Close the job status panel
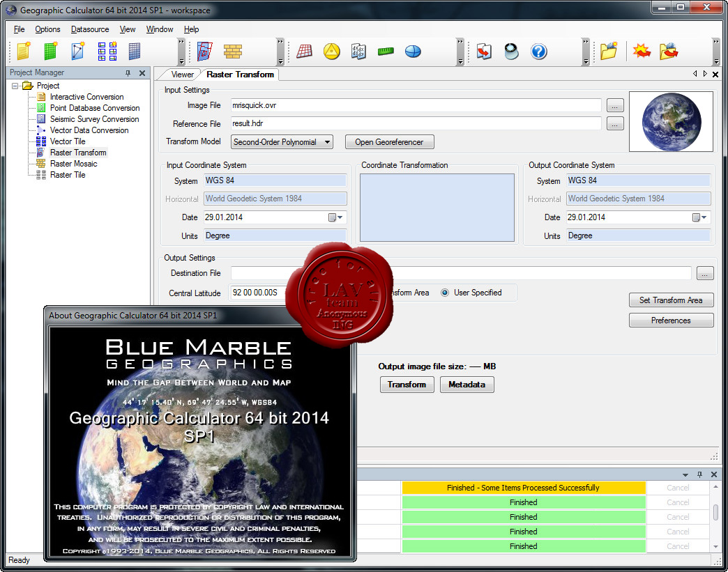This screenshot has height=572, width=728. [x=714, y=474]
